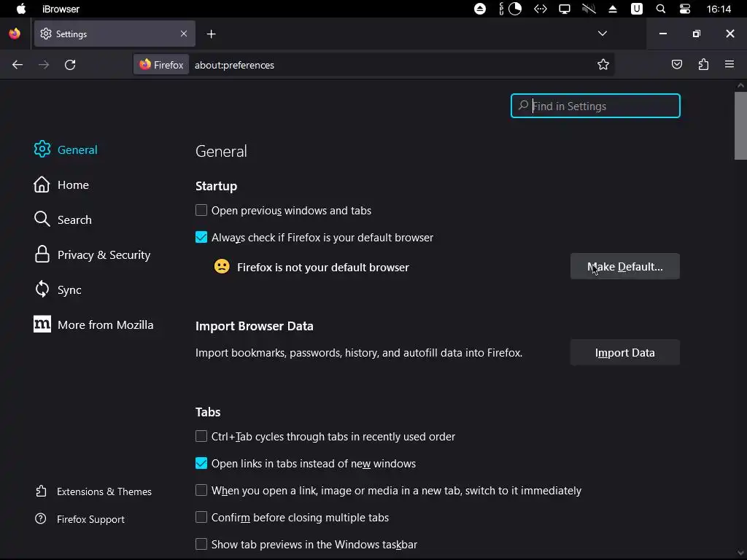747x560 pixels.
Task: Open the Firefox Support link
Action: coord(90,519)
